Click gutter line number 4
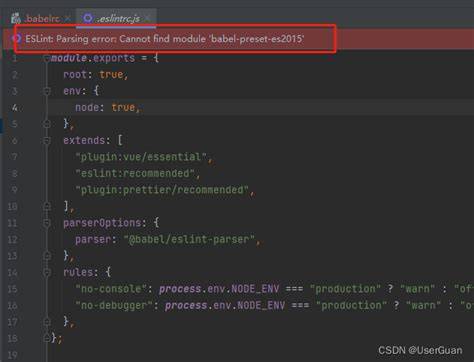Viewport: 474px width, 362px height. pyautogui.click(x=14, y=108)
